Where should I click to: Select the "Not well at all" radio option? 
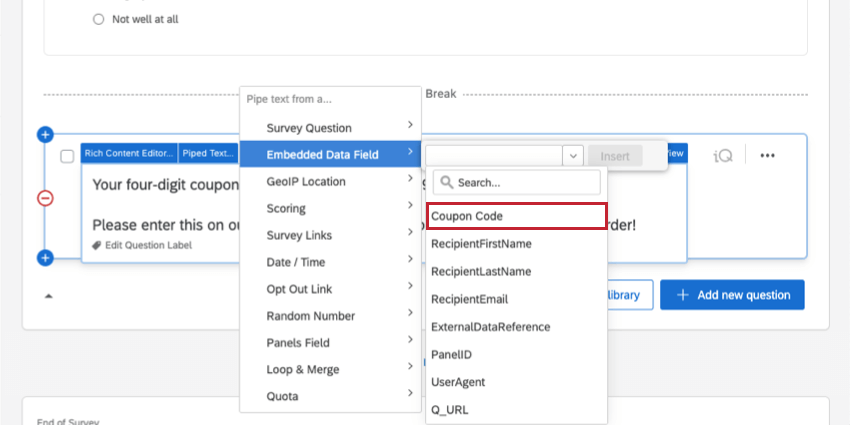pyautogui.click(x=98, y=19)
